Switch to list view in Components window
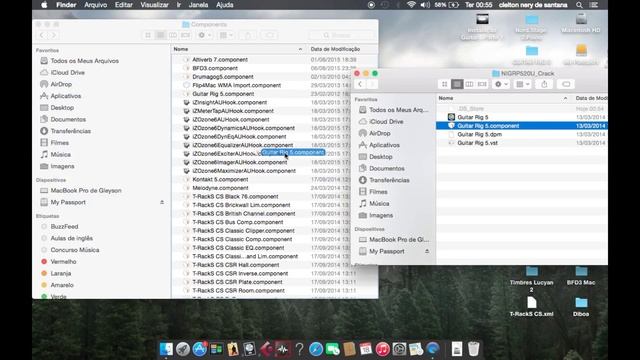Screen dimensions: 640x360 click(x=160, y=36)
